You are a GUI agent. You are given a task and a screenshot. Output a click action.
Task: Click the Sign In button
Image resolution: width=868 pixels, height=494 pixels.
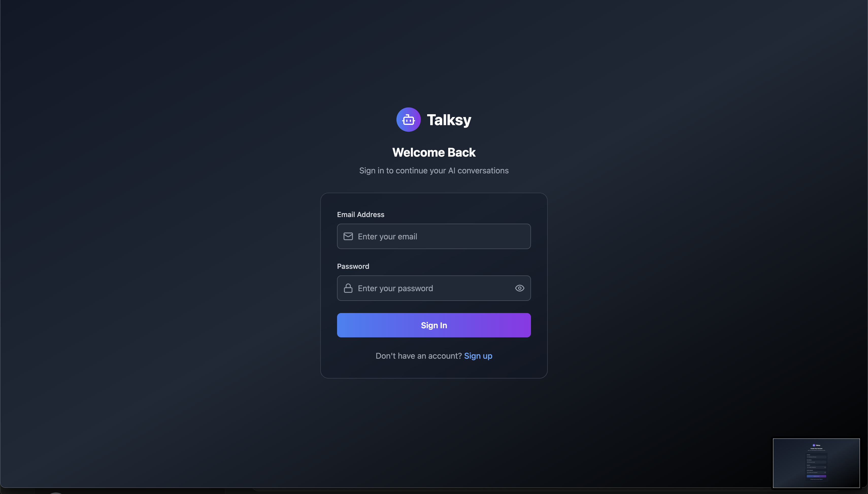(x=434, y=325)
